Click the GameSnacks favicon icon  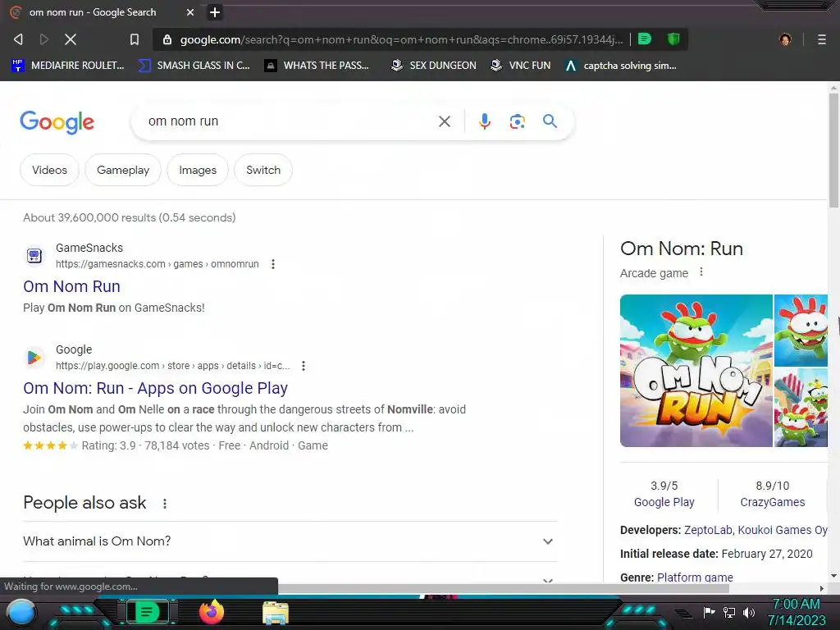(x=34, y=256)
